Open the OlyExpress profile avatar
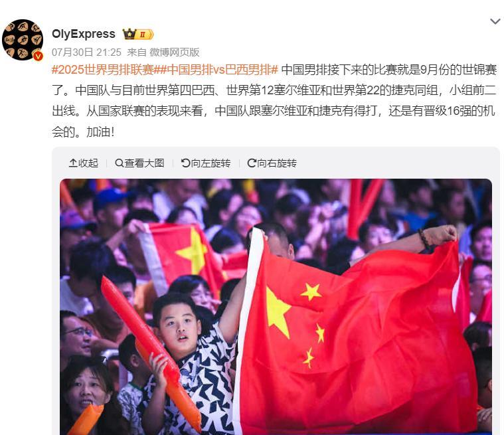Viewport: 504px width, 435px height. click(x=23, y=40)
